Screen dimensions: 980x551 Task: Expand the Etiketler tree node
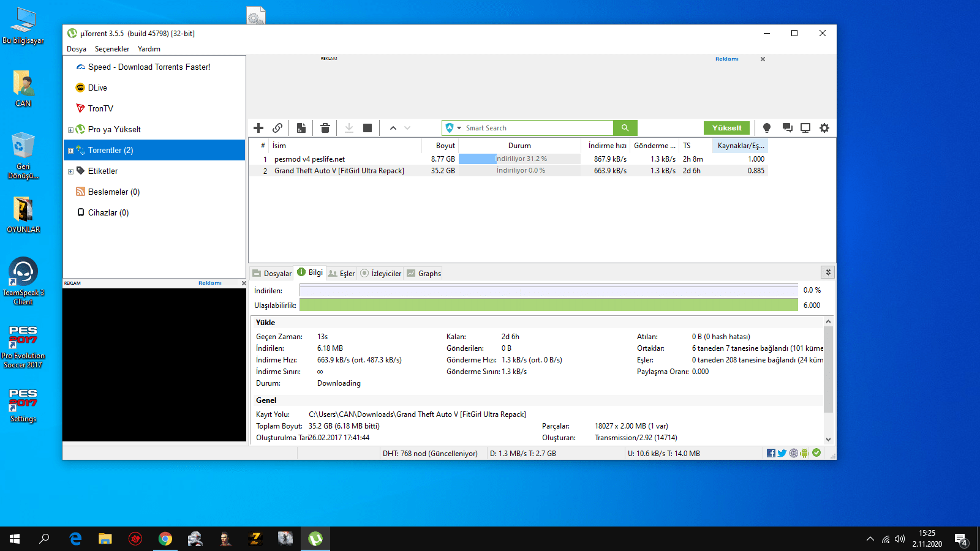click(x=70, y=171)
